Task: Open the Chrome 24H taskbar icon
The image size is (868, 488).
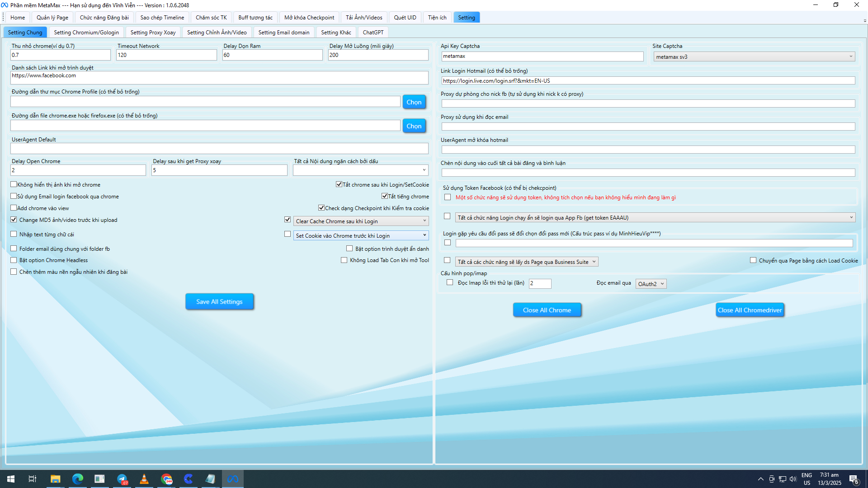Action: [166, 479]
